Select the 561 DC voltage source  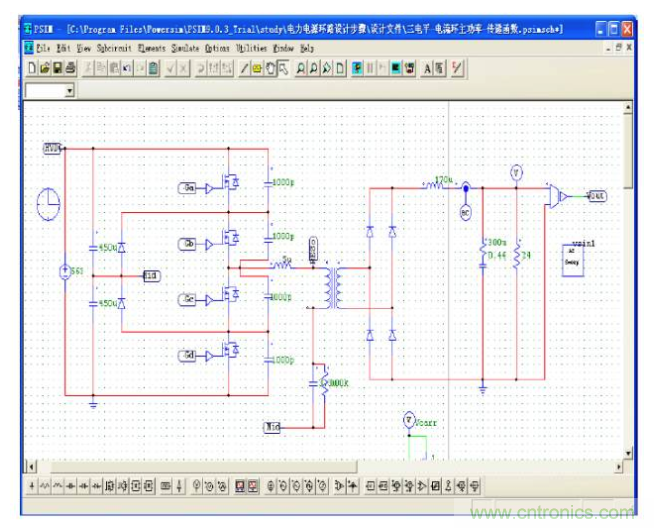pyautogui.click(x=66, y=272)
